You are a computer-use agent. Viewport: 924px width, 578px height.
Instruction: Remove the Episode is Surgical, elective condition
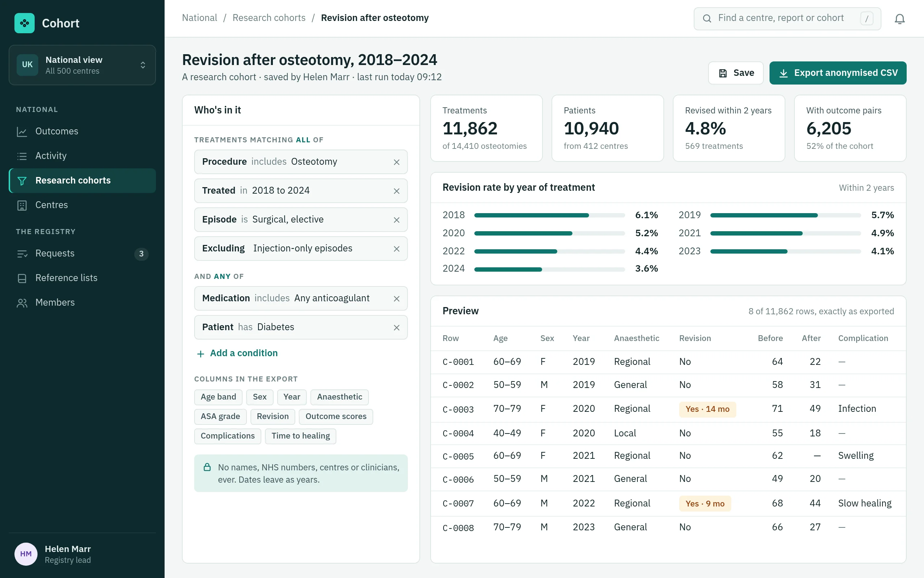point(396,220)
